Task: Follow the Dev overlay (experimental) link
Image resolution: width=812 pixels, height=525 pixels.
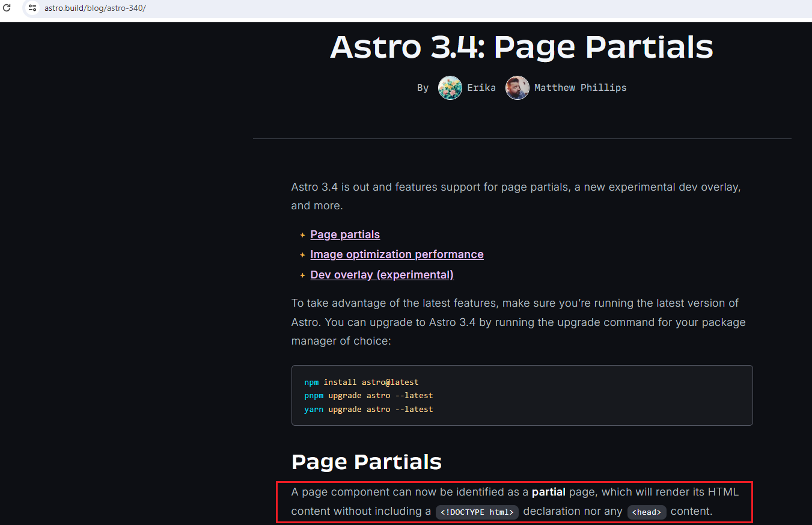Action: coord(382,275)
